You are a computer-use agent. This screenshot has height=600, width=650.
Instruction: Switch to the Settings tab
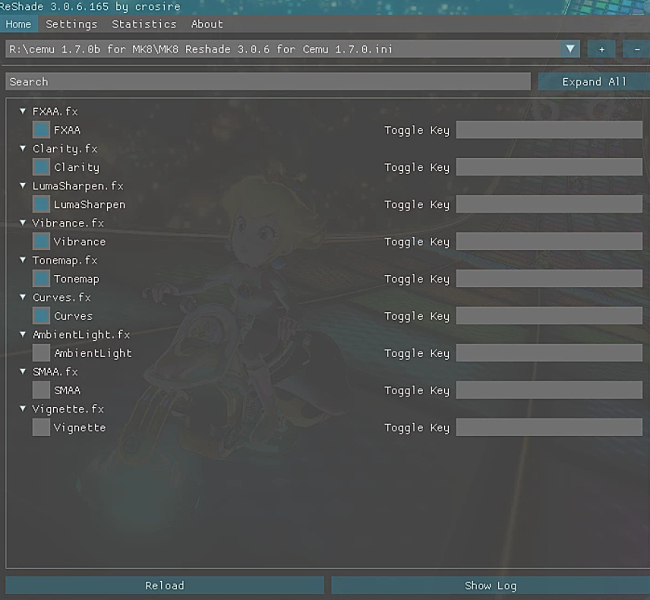click(x=71, y=24)
